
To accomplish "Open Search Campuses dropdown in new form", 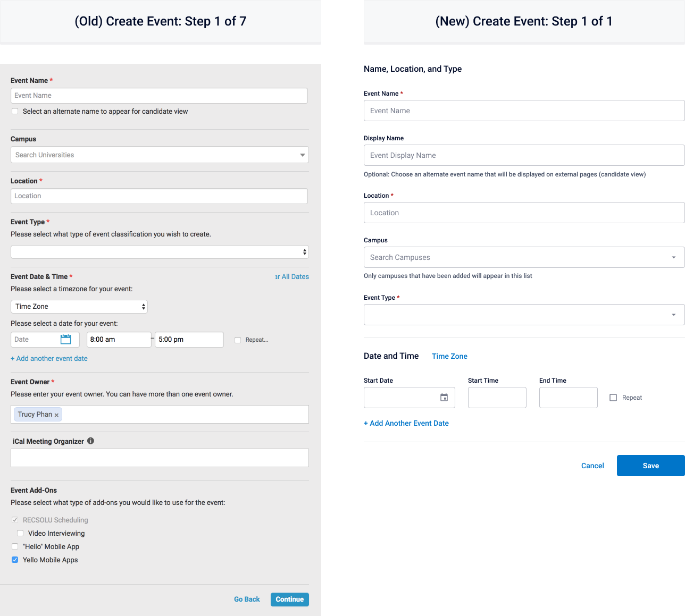I will (x=524, y=257).
